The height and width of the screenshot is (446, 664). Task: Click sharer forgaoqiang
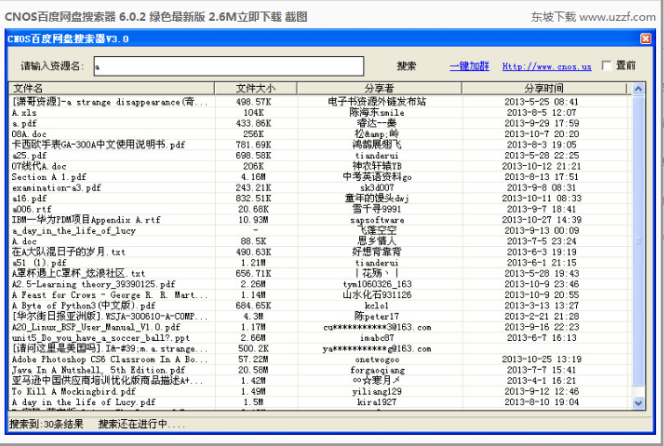point(377,370)
